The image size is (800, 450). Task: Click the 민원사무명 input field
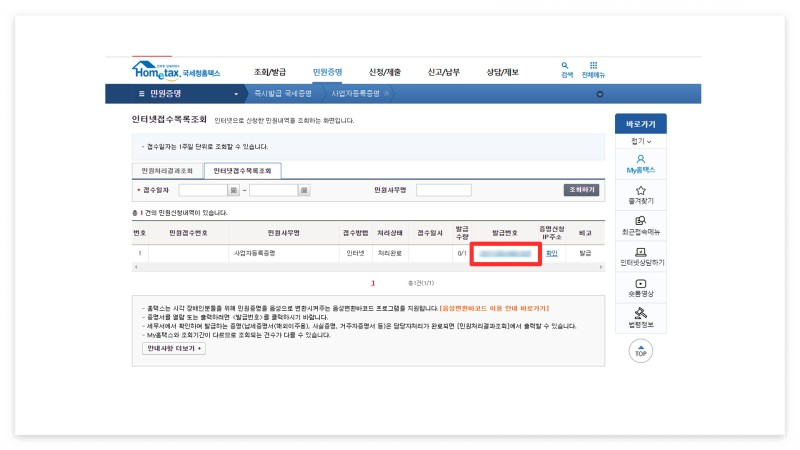click(444, 190)
